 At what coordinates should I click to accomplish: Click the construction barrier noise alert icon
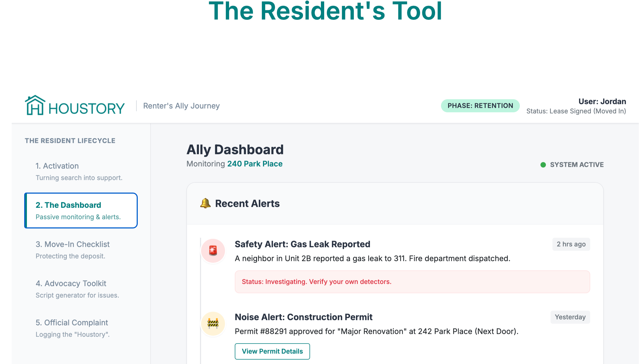tap(213, 323)
